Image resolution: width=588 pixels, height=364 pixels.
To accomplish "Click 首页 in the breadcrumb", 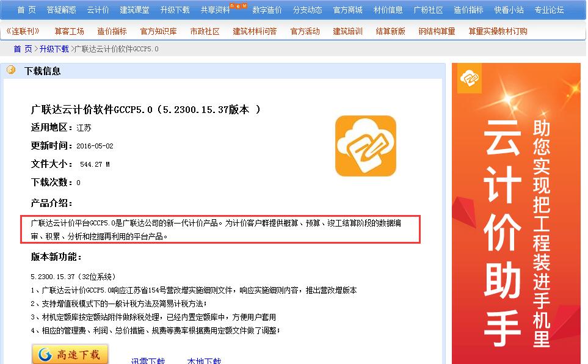I will (23, 49).
